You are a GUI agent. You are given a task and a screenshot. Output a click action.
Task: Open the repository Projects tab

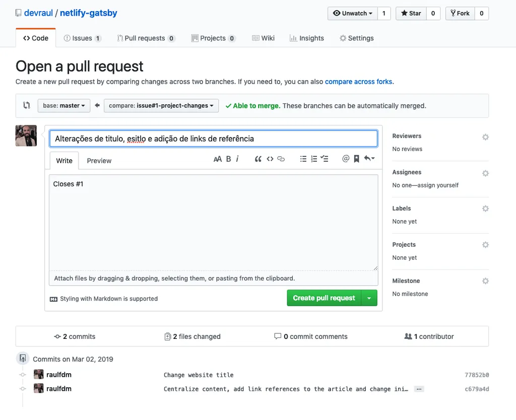click(x=213, y=38)
